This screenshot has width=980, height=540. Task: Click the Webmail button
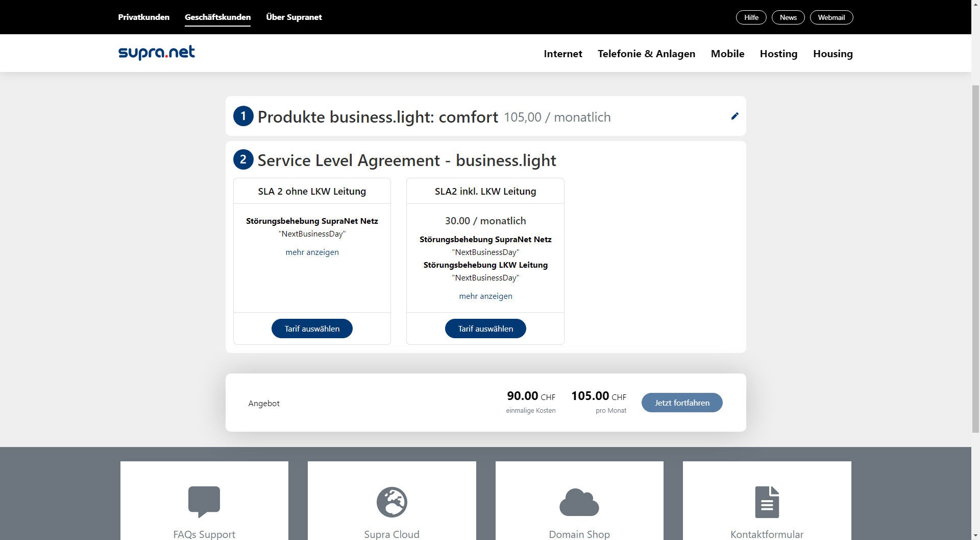coord(831,17)
